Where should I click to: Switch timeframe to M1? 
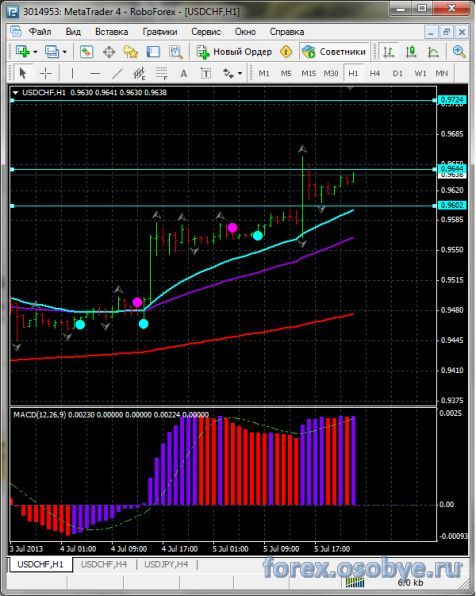pyautogui.click(x=264, y=73)
